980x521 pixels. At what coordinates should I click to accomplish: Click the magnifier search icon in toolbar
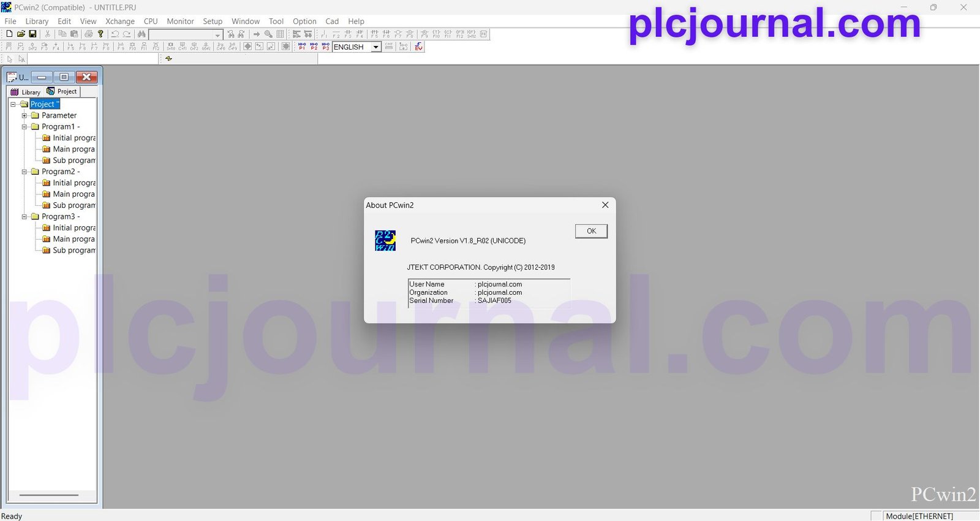point(268,34)
